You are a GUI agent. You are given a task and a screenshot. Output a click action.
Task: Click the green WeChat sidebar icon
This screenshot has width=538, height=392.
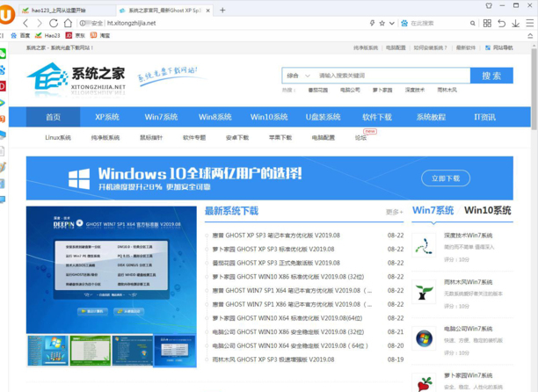click(3, 54)
